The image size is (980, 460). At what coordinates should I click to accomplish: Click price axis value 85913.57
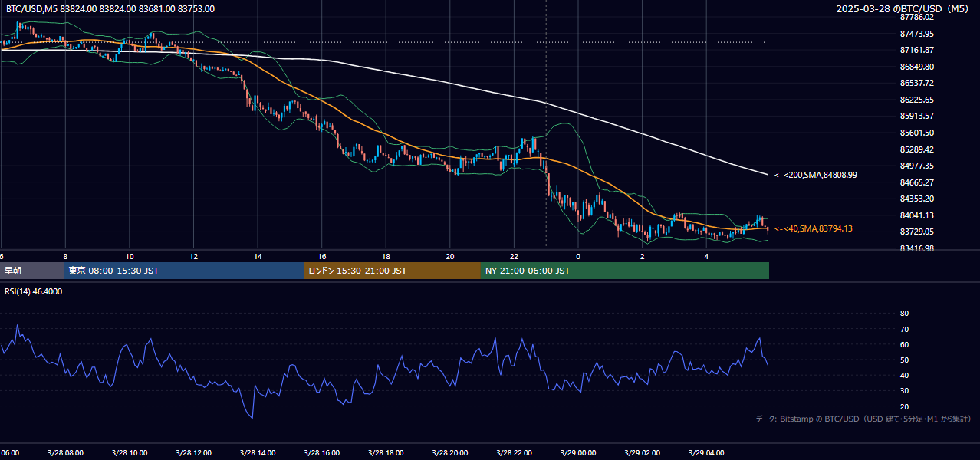pos(917,116)
